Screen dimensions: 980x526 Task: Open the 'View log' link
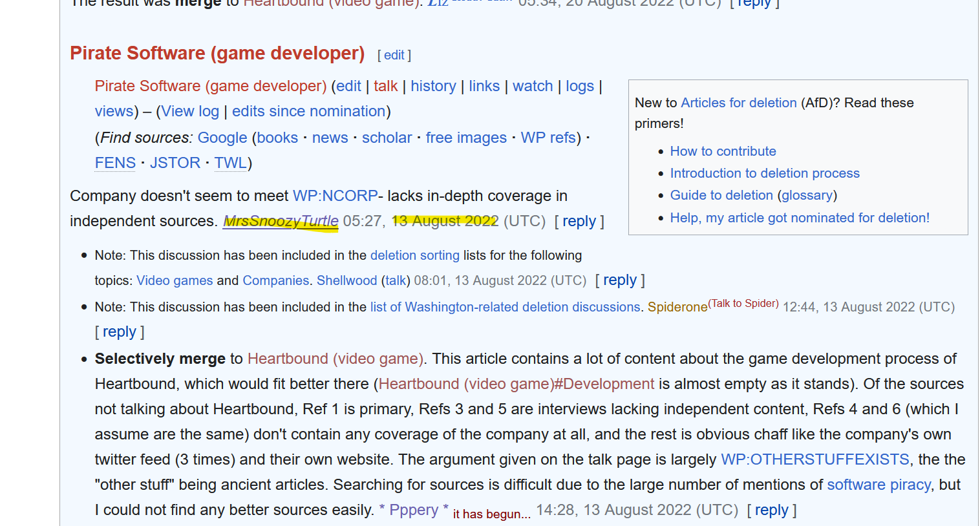tap(190, 111)
